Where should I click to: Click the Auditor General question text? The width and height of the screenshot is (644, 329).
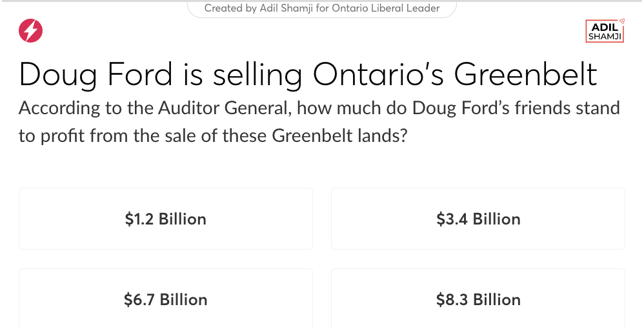pyautogui.click(x=319, y=121)
